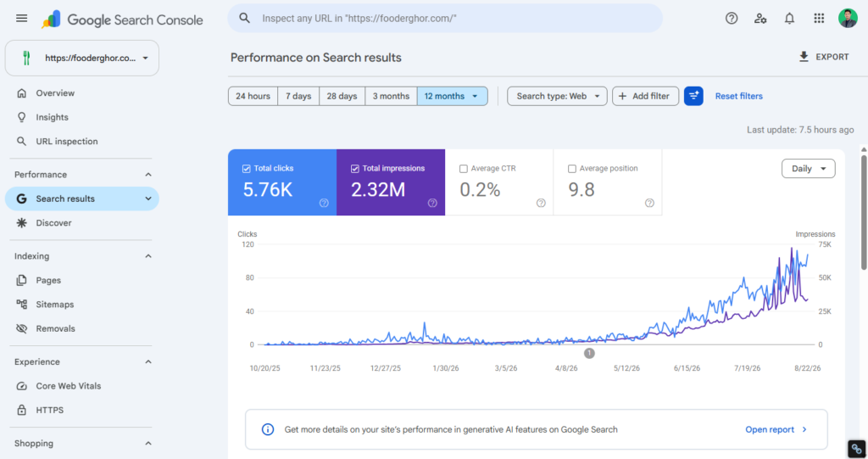The height and width of the screenshot is (459, 868).
Task: Click the Sitemaps tree icon
Action: coord(21,305)
